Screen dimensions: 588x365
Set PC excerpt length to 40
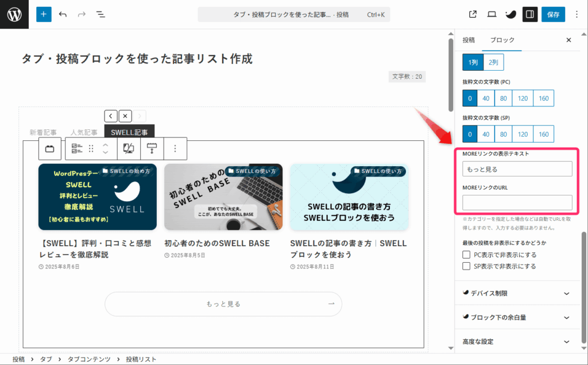click(x=486, y=98)
